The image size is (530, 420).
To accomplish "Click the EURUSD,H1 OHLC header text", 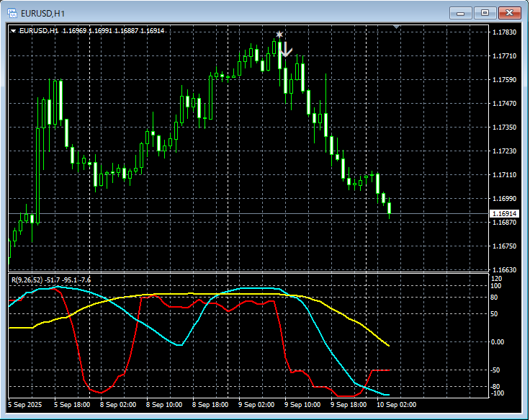I will [x=91, y=31].
